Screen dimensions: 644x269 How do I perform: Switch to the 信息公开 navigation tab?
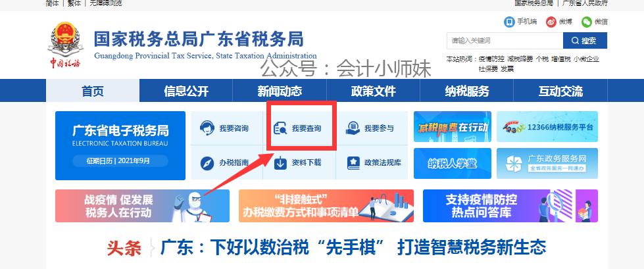coord(186,91)
